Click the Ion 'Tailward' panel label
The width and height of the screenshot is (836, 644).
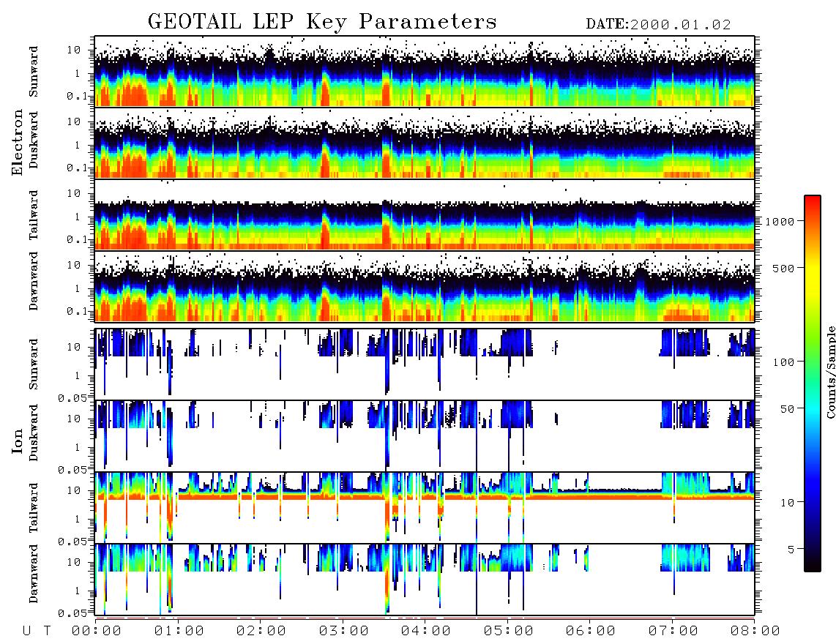34,508
